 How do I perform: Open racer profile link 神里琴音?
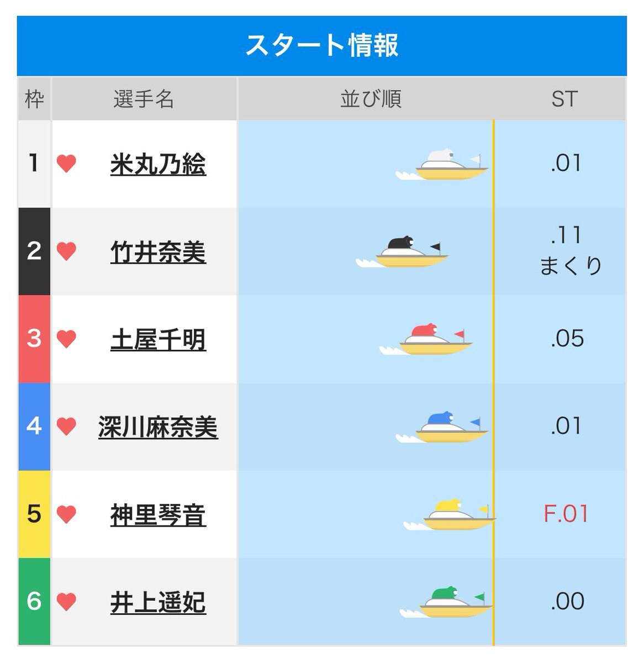(158, 515)
